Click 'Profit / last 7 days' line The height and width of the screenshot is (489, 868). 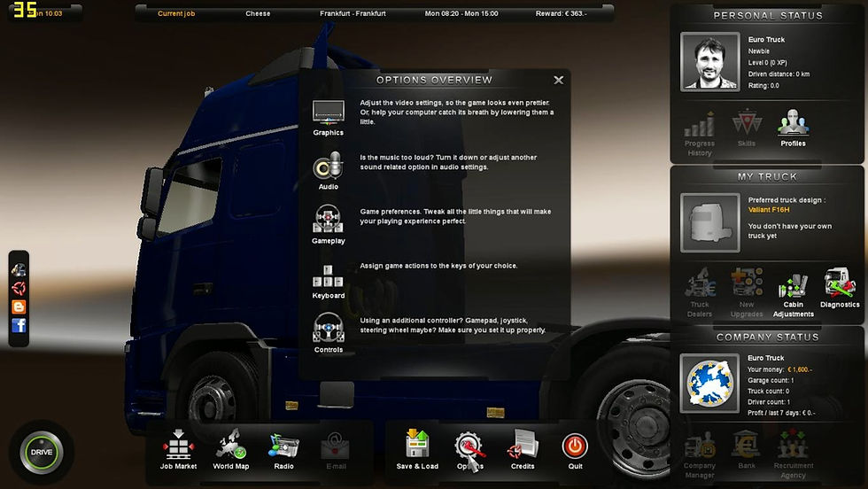[781, 413]
